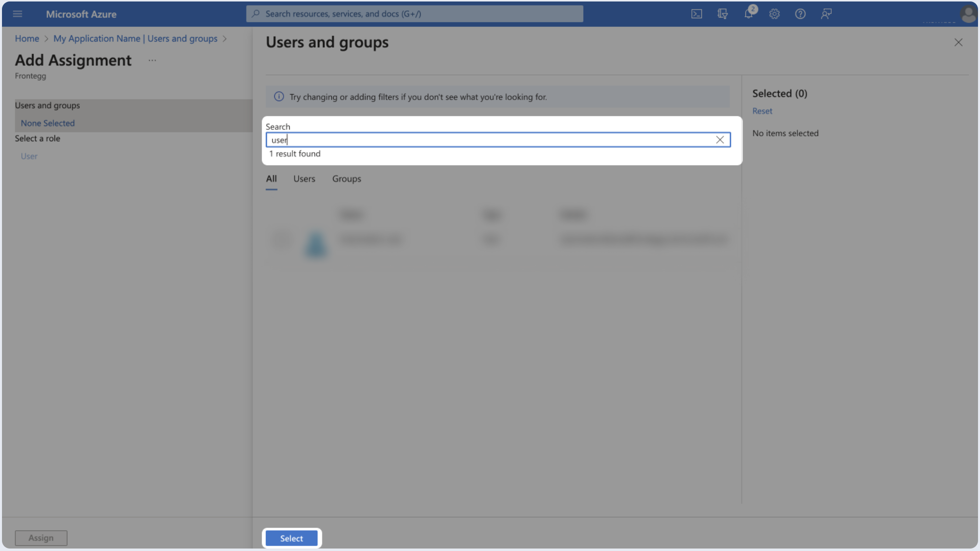Tick the checkbox beside the blurred user result
Screen dimensions: 980x551
pos(282,240)
